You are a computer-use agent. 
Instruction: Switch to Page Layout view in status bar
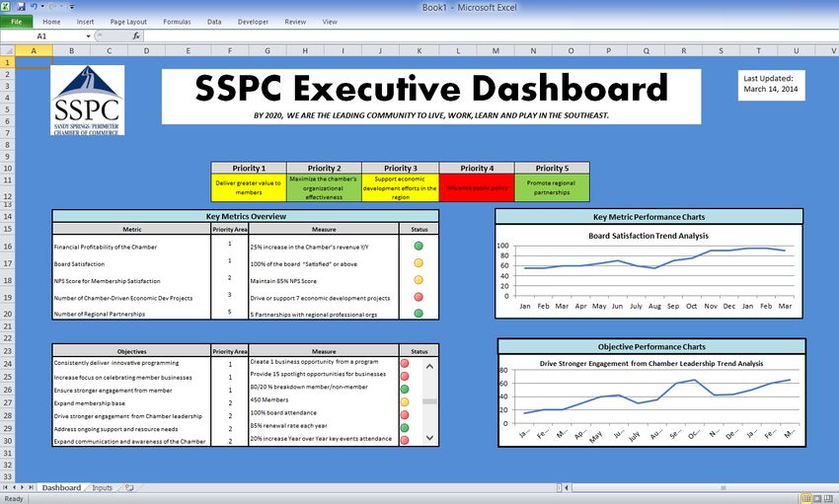[x=817, y=499]
